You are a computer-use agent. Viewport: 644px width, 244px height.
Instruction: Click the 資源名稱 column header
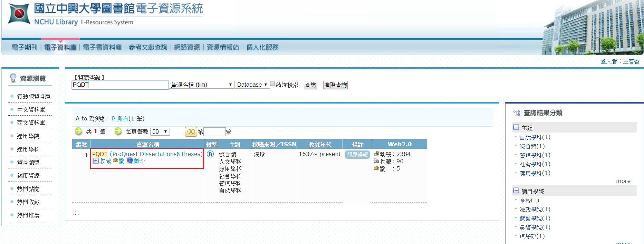148,144
